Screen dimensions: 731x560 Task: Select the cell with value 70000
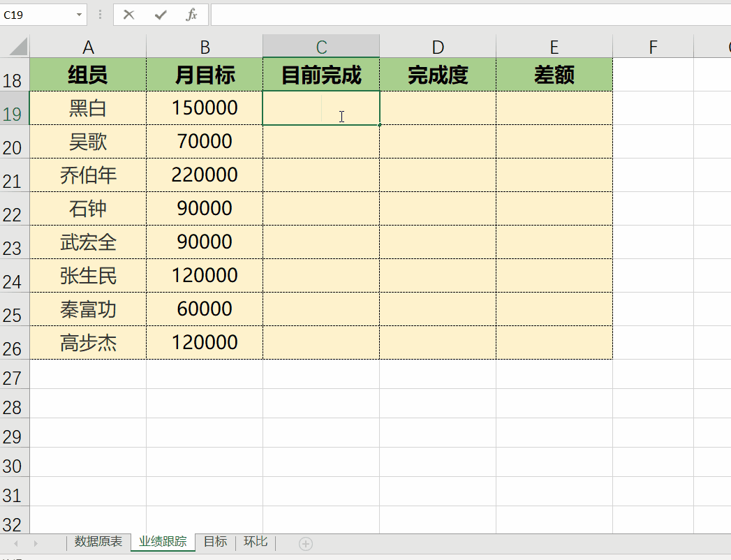point(205,142)
